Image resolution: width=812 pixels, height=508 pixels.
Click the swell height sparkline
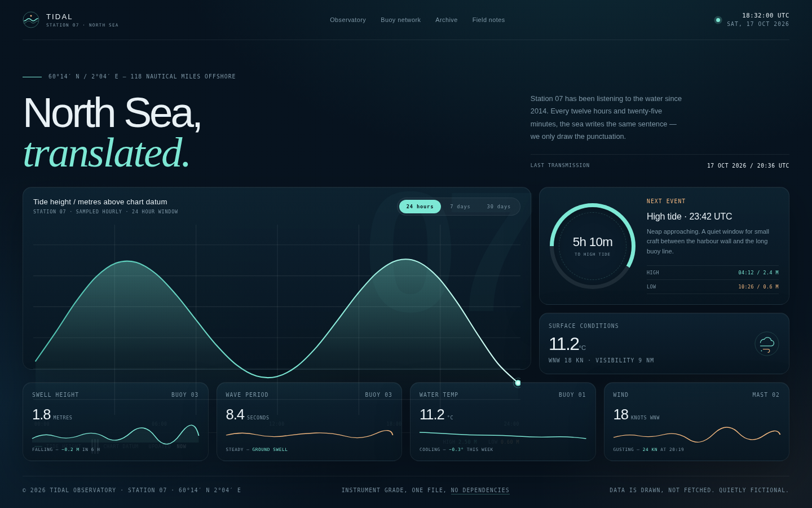[x=116, y=434]
